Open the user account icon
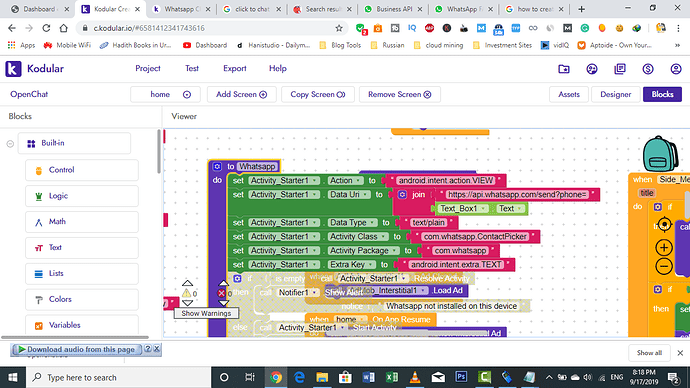The image size is (690, 388). point(676,69)
